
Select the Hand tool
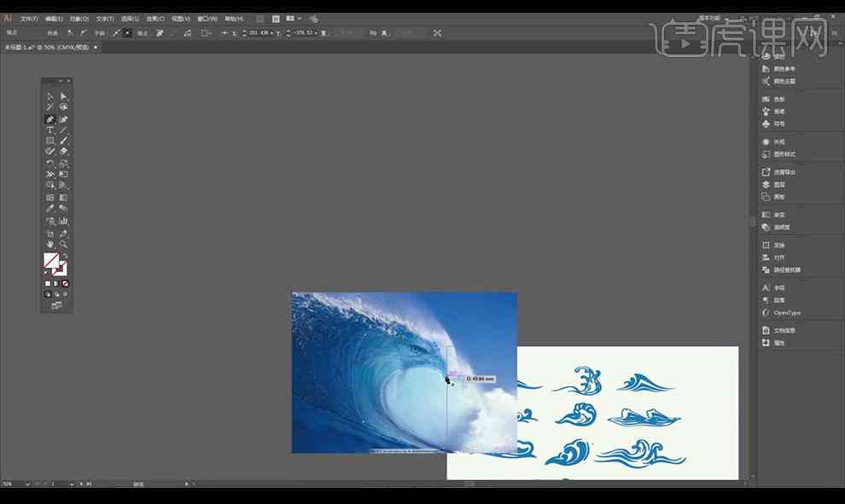pyautogui.click(x=50, y=245)
